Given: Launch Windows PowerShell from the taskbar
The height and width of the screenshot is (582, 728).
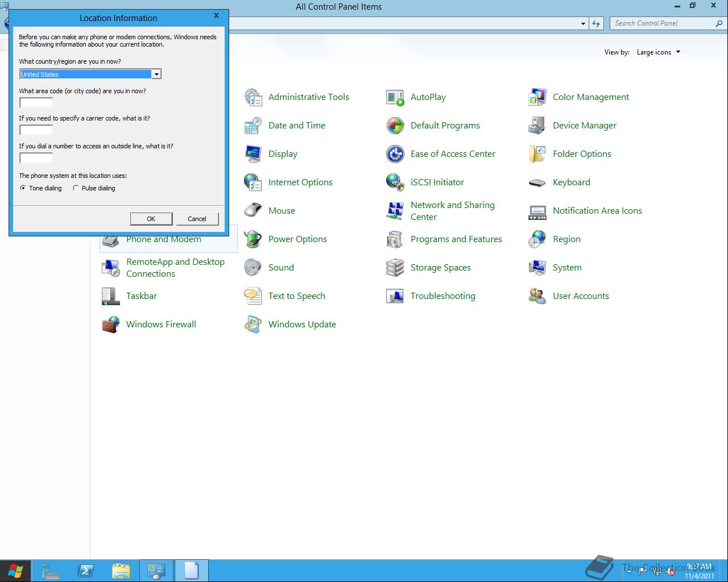Looking at the screenshot, I should coord(86,571).
